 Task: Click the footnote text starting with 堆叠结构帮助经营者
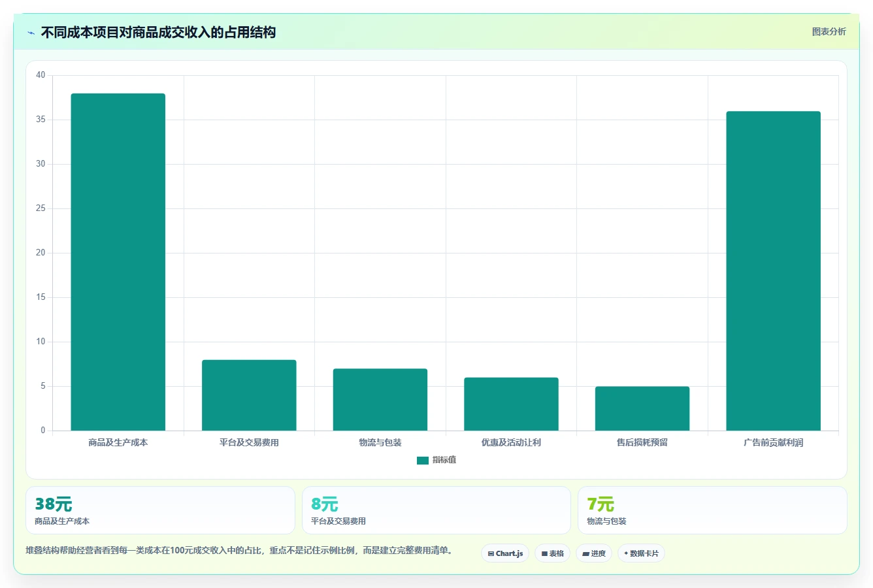point(239,551)
